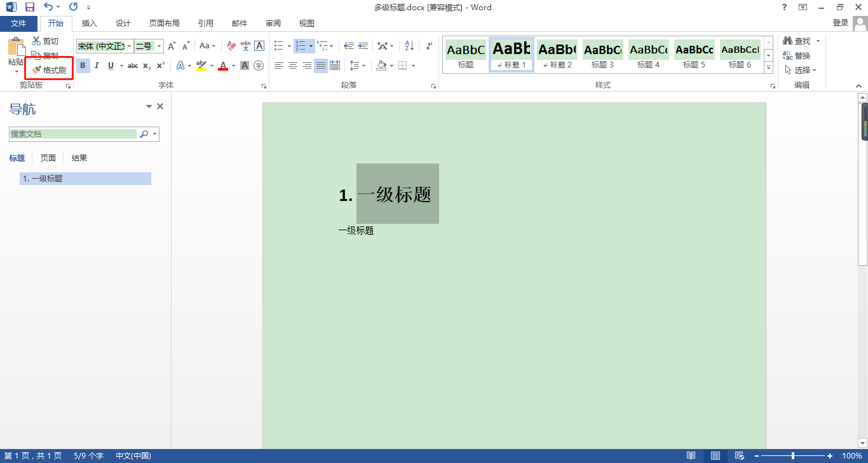Click the Sign in (登录) link
Image resolution: width=868 pixels, height=463 pixels.
click(841, 23)
